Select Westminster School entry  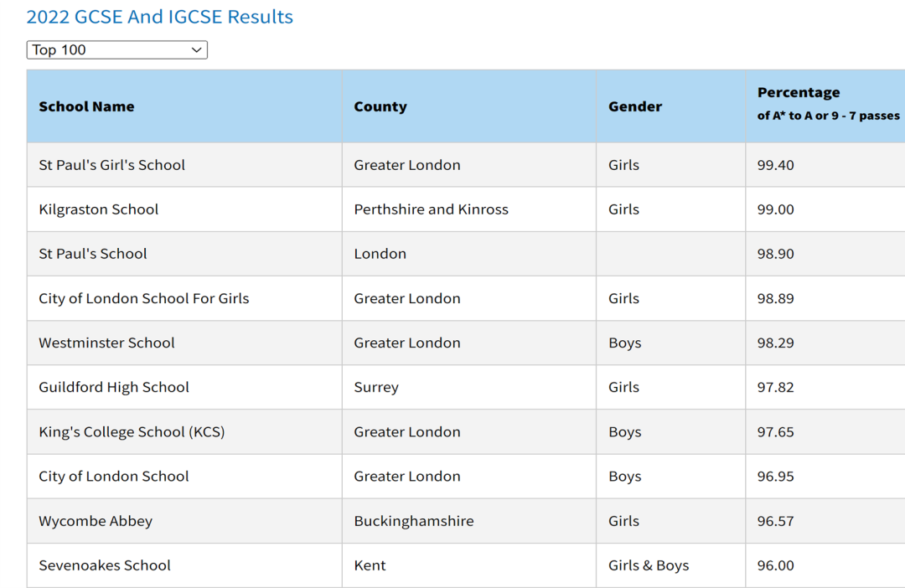pyautogui.click(x=106, y=343)
